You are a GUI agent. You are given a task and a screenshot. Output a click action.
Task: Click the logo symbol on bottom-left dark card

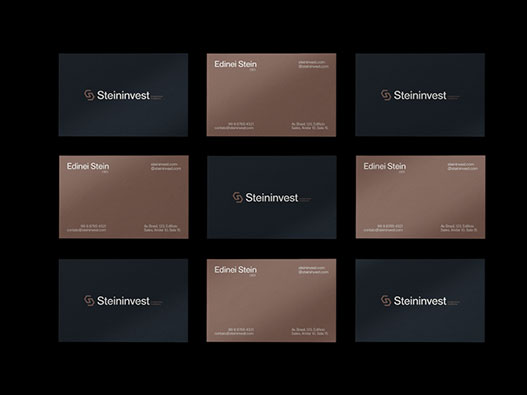point(89,301)
